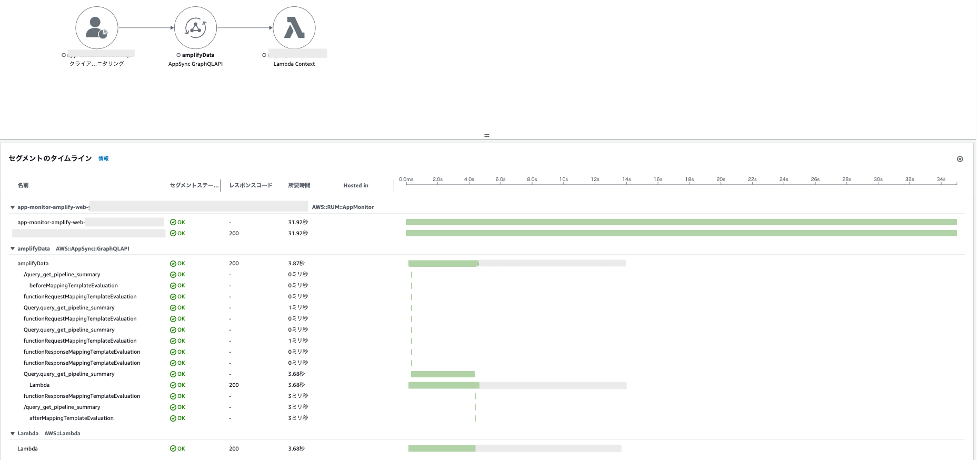Select the amplifyData segment row name

pos(33,263)
